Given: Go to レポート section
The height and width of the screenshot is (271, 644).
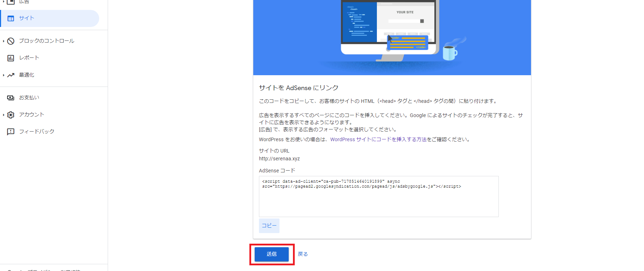Looking at the screenshot, I should 29,58.
